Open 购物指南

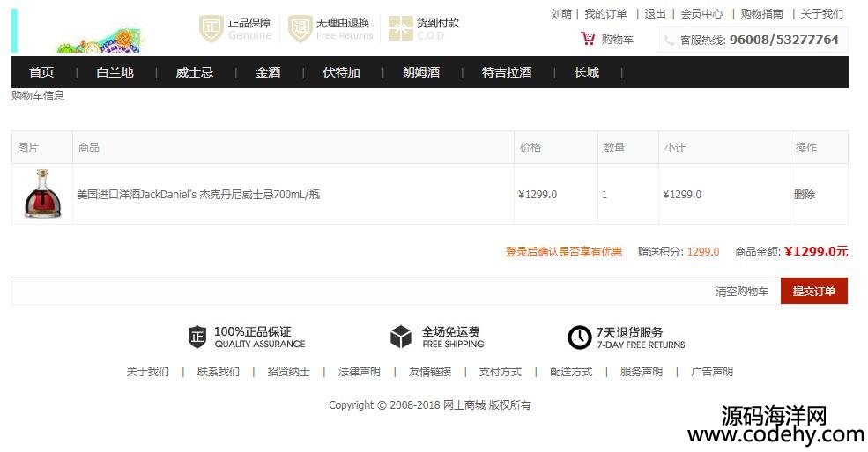(761, 14)
